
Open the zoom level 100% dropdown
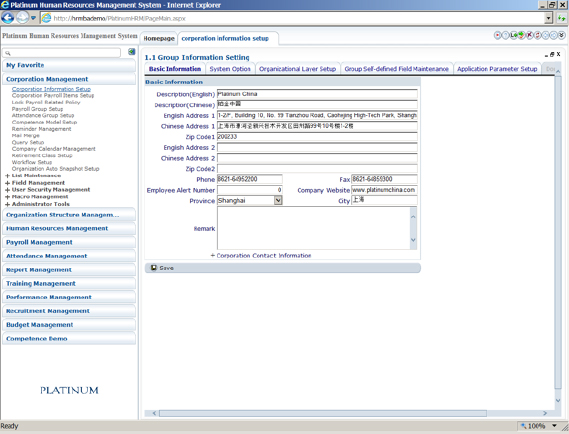[554, 426]
